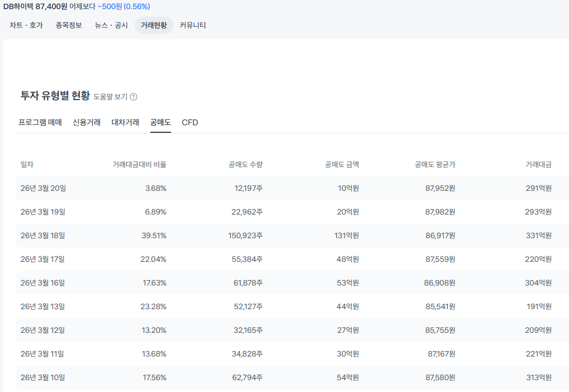
Task: Click the help question mark icon
Action: point(134,97)
